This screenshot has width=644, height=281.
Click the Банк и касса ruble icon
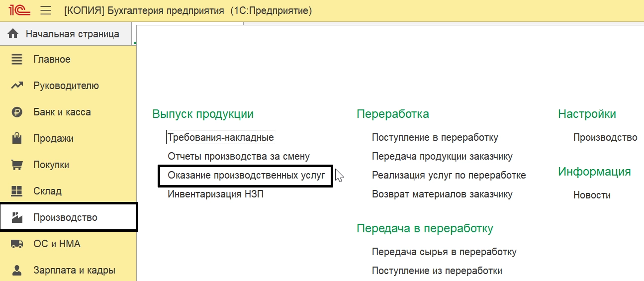[x=17, y=112]
